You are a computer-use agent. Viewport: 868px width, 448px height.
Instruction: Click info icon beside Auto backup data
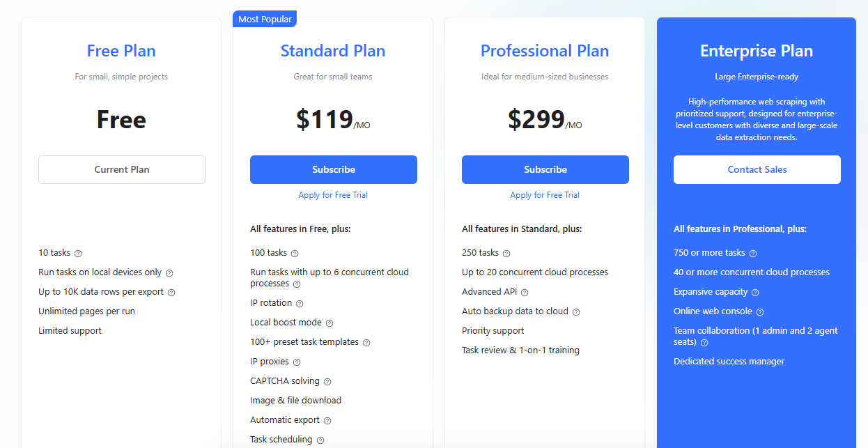(x=576, y=312)
